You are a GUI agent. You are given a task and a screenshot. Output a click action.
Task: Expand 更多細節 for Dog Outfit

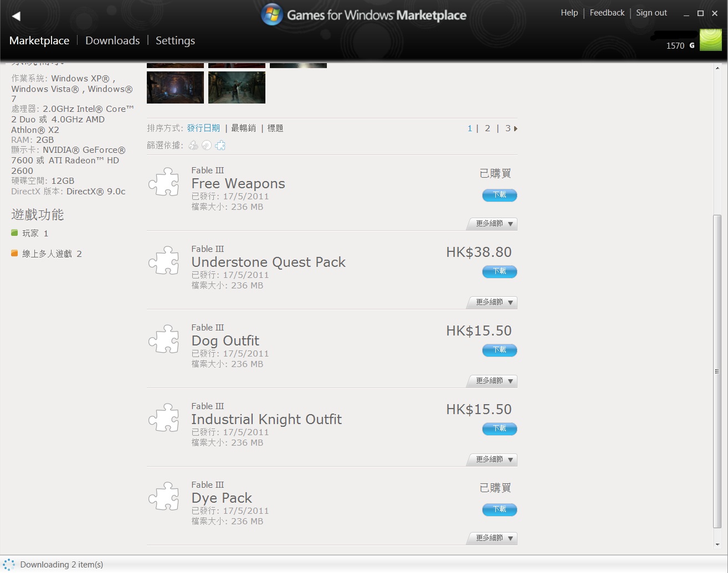click(x=494, y=381)
